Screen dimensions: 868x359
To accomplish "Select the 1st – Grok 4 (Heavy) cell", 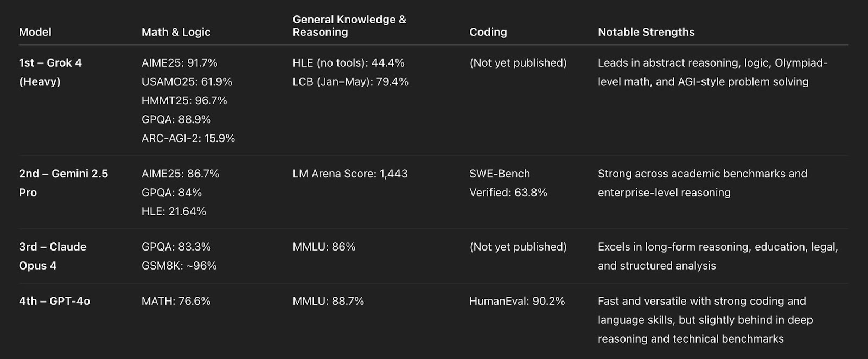I will pos(50,72).
